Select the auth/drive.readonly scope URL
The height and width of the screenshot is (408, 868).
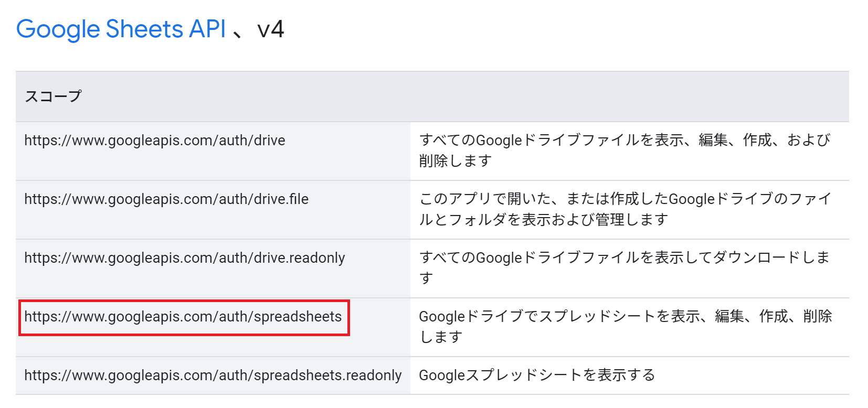tap(185, 258)
